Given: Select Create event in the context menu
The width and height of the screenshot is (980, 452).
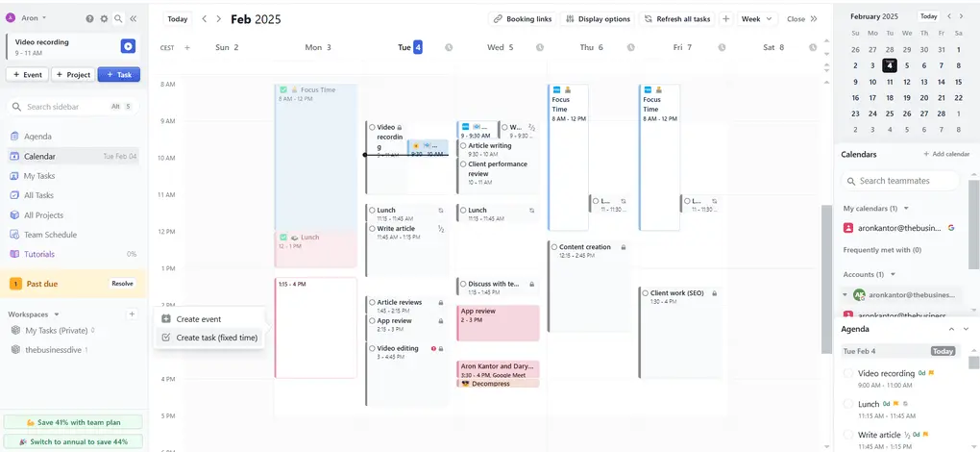Looking at the screenshot, I should coord(198,319).
